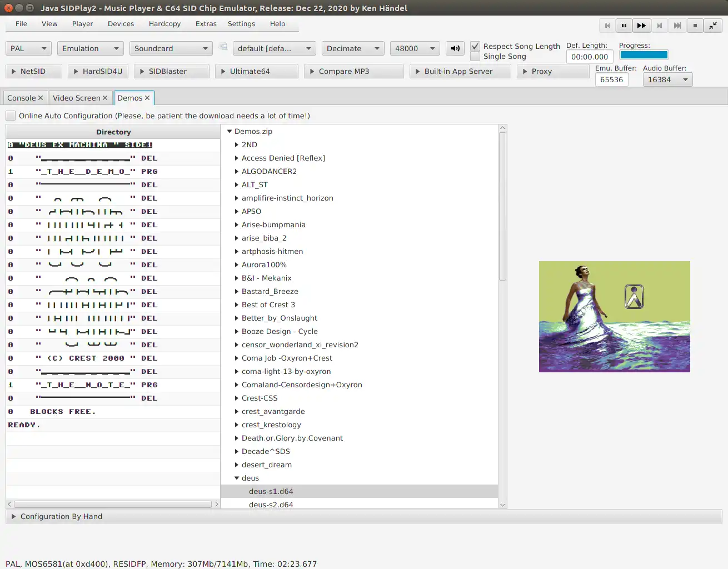Click the volume speaker icon
The width and height of the screenshot is (728, 569).
[455, 48]
